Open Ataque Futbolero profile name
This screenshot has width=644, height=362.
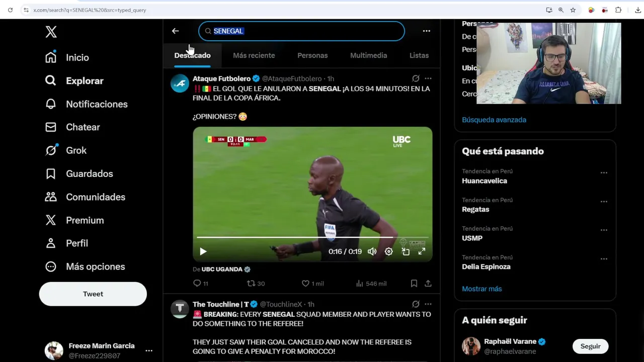click(x=221, y=79)
